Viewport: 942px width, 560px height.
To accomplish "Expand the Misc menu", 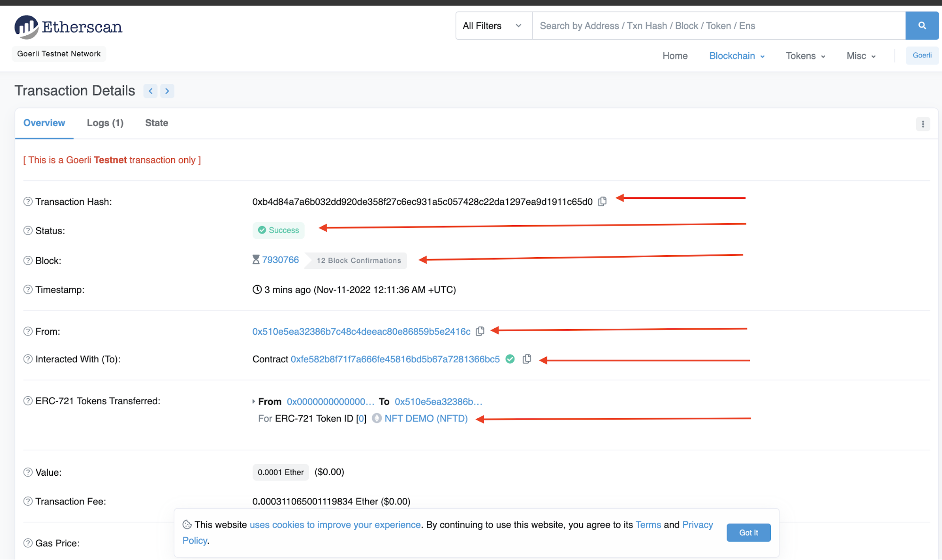I will (x=860, y=56).
